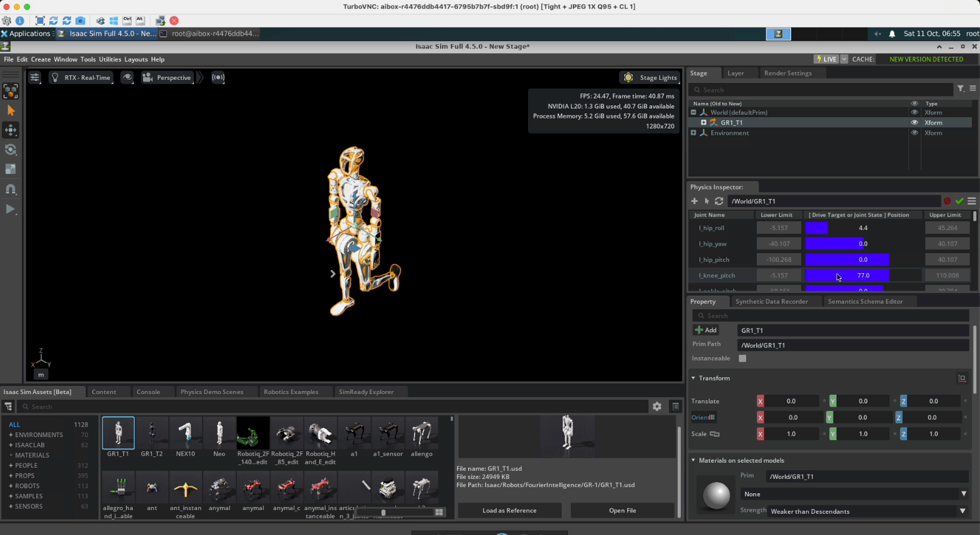The width and height of the screenshot is (980, 535).
Task: Switch to the Render Settings tab
Action: [788, 73]
